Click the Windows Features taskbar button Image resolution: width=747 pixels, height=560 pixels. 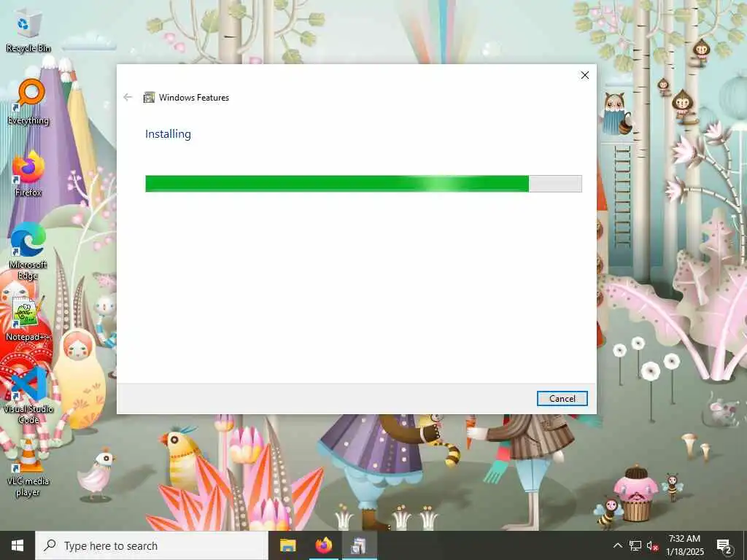coord(359,545)
